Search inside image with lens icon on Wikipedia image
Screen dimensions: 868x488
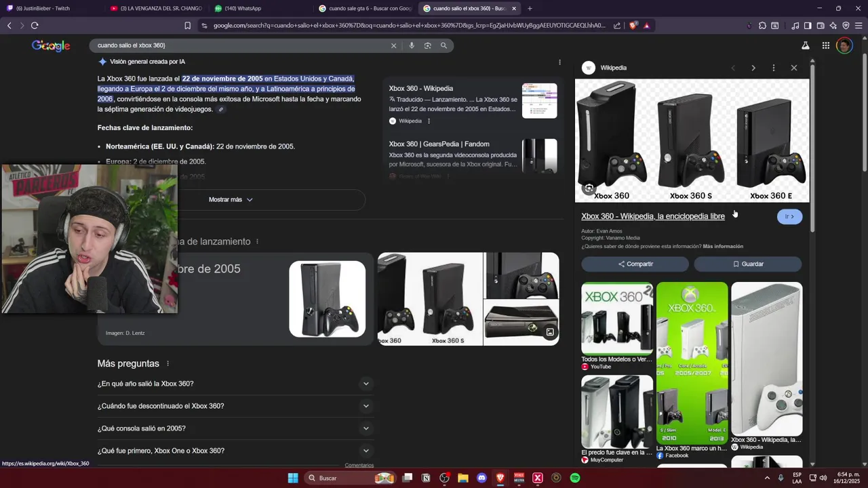coord(589,188)
